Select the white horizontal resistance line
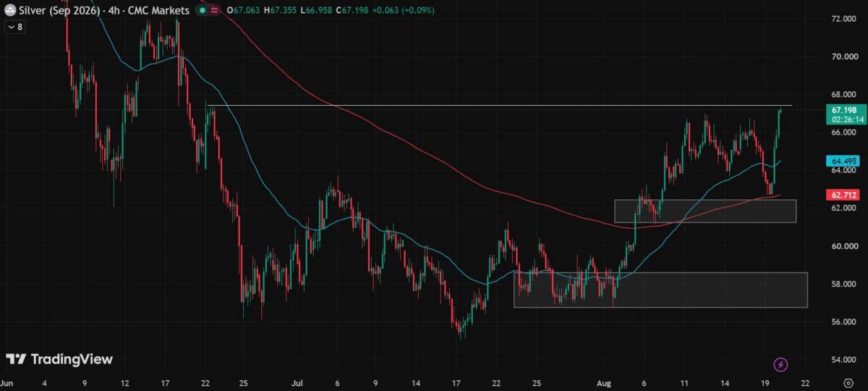The width and height of the screenshot is (868, 391). pyautogui.click(x=499, y=106)
